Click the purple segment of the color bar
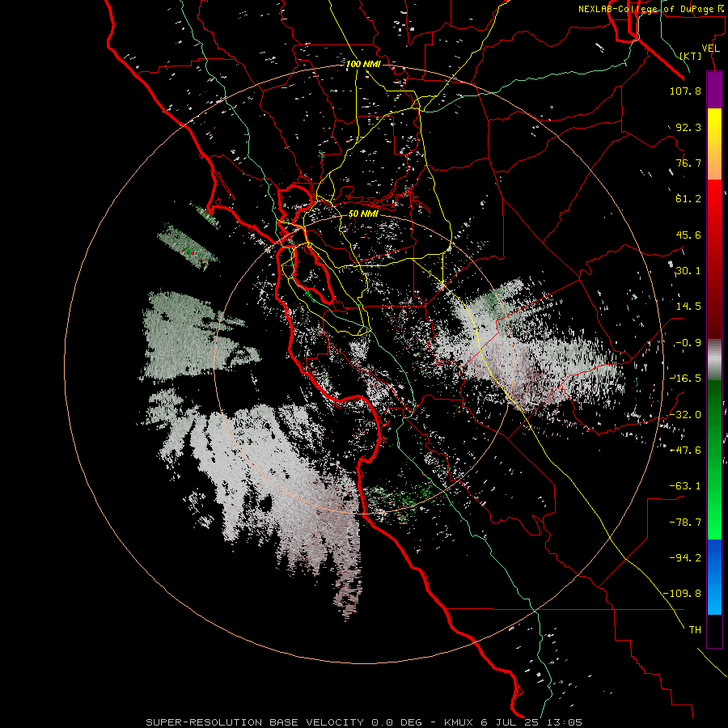The width and height of the screenshot is (728, 728). 714,91
